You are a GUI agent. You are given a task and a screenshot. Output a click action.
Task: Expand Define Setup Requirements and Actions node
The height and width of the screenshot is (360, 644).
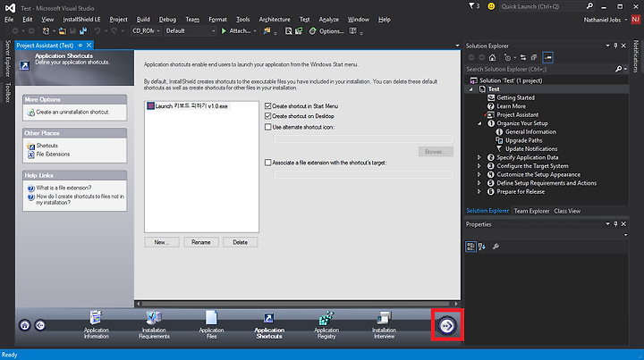[x=479, y=183]
